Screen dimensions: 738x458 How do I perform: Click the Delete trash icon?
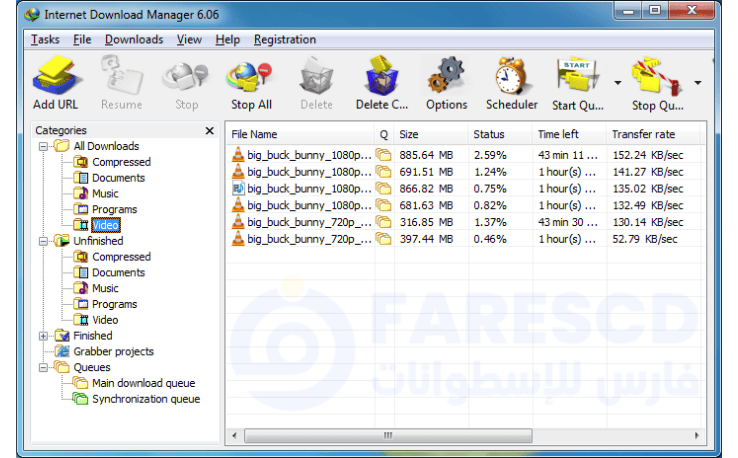tap(316, 83)
